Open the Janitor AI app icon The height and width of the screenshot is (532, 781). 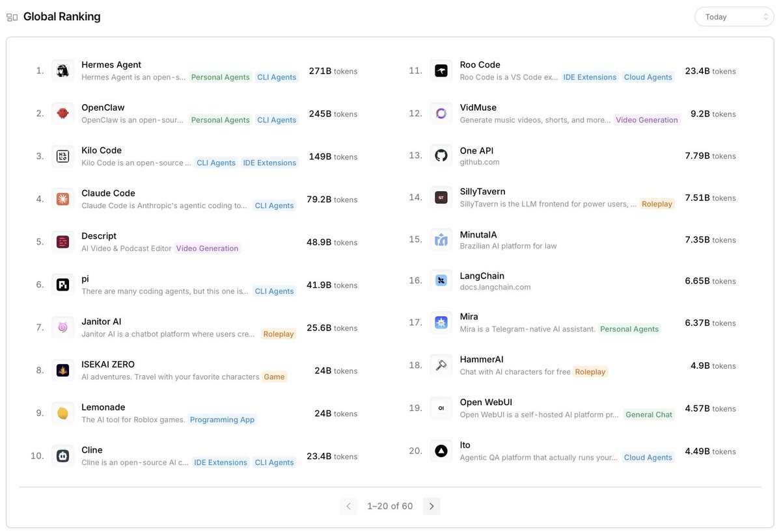(x=63, y=328)
